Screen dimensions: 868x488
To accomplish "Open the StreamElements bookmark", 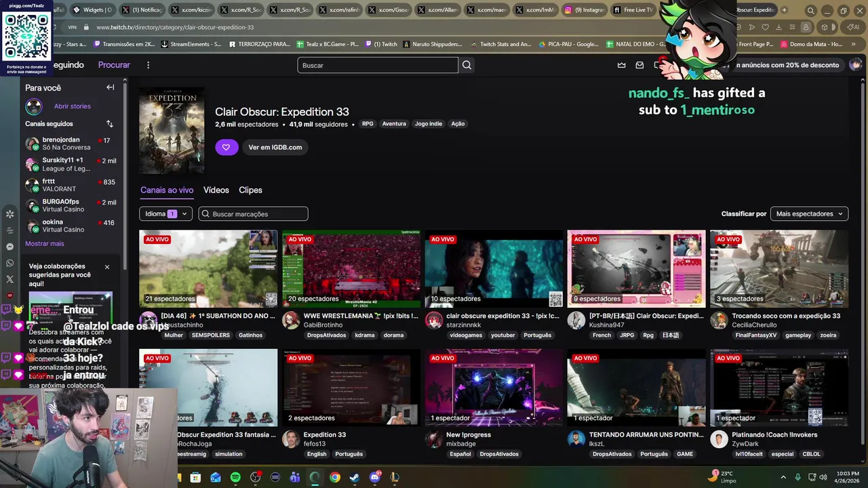I will [x=191, y=44].
